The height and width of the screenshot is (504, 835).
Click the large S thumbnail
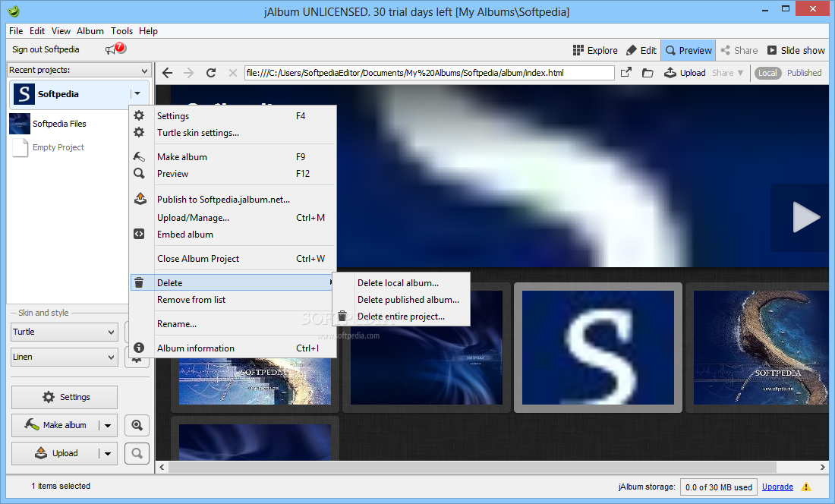598,348
